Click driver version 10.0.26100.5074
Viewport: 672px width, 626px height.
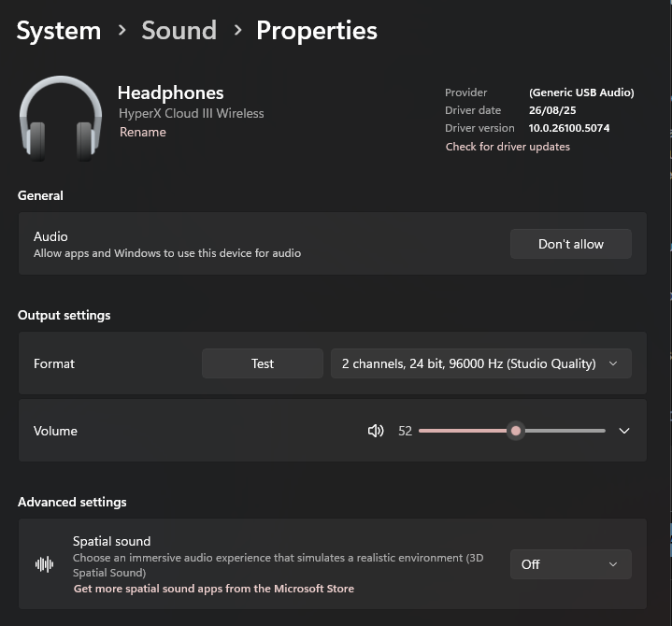[568, 128]
